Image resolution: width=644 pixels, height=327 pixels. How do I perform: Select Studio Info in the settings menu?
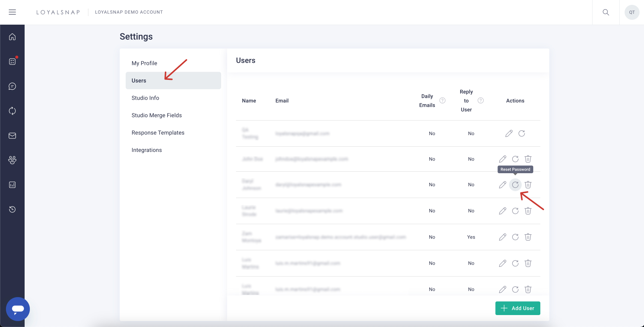pyautogui.click(x=145, y=98)
